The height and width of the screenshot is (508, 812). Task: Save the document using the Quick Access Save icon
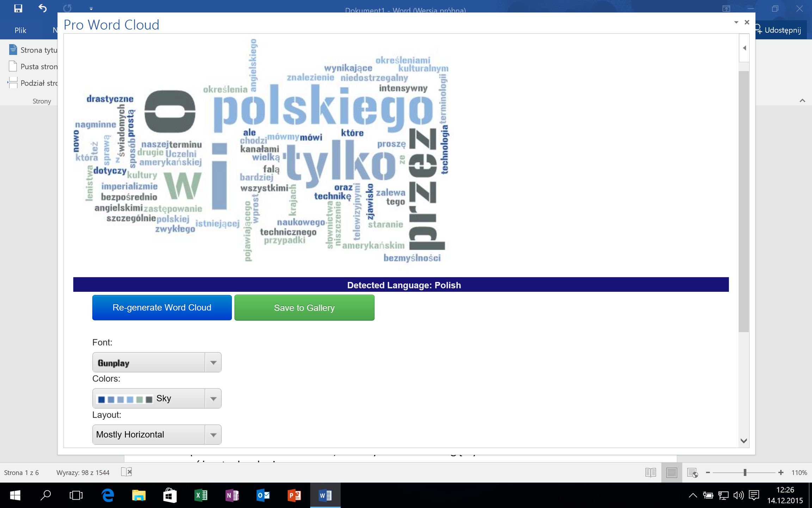point(17,9)
